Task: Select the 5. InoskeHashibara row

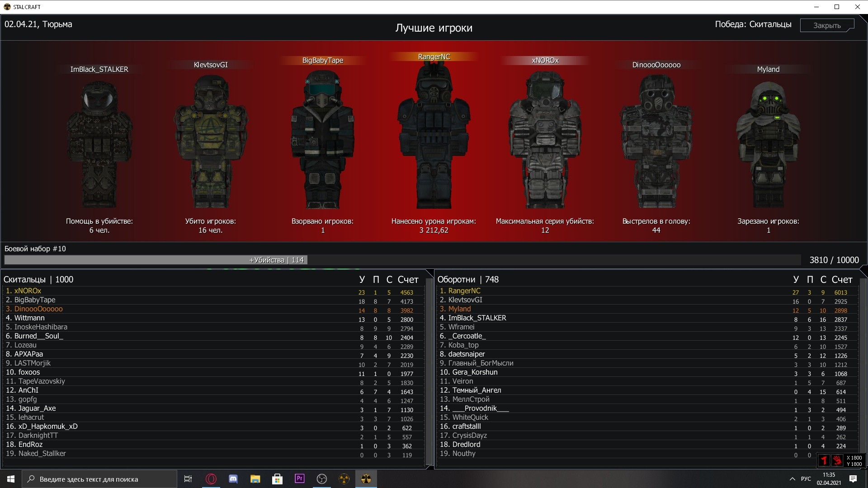Action: tap(213, 327)
